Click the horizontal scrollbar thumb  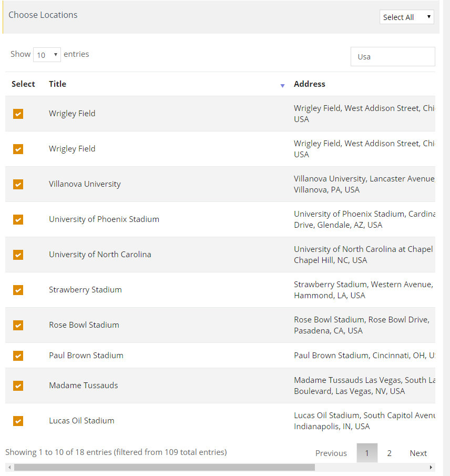point(164,467)
